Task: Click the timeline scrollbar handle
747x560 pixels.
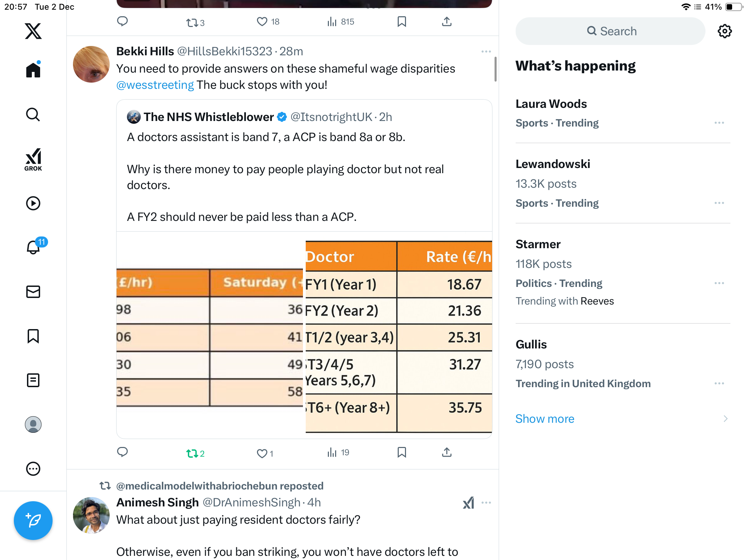Action: (x=495, y=69)
